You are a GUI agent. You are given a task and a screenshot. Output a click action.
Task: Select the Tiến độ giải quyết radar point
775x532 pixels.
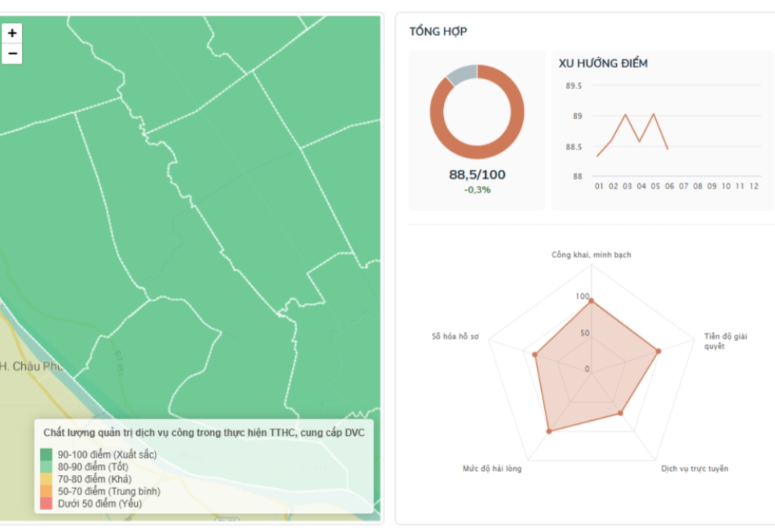(x=658, y=351)
